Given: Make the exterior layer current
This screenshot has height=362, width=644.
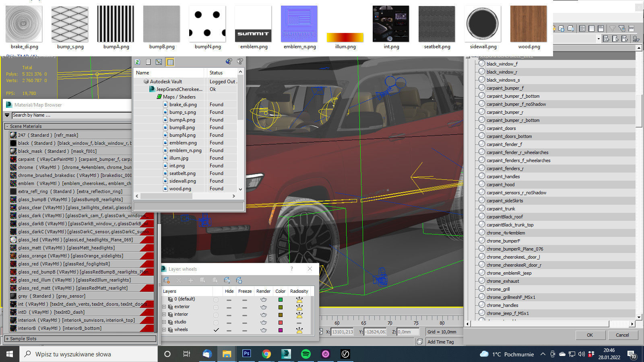Looking at the screenshot, I should (216, 307).
